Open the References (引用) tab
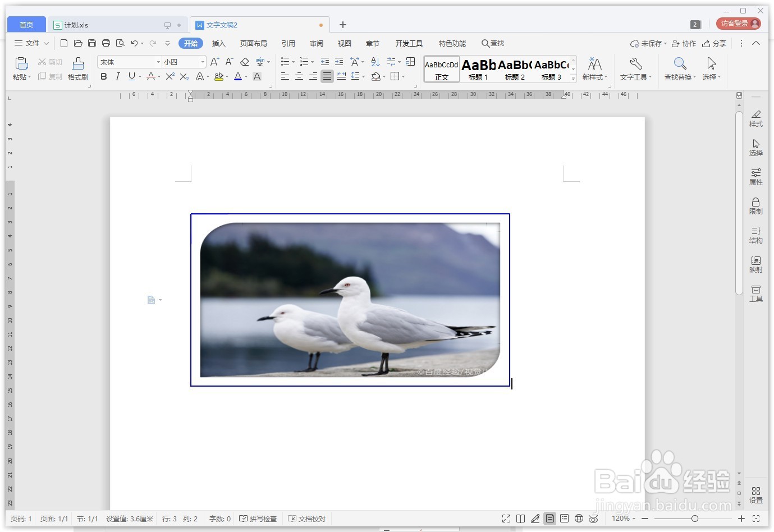Image resolution: width=774 pixels, height=532 pixels. tap(288, 43)
